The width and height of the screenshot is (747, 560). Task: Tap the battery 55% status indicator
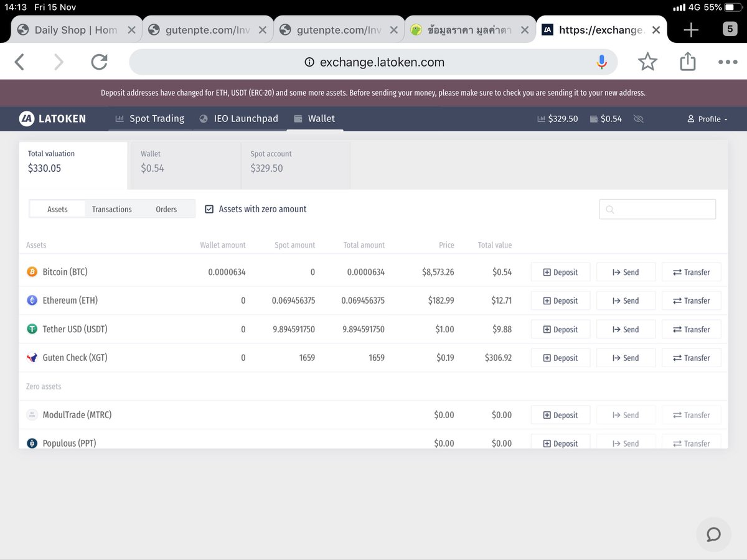tap(722, 7)
